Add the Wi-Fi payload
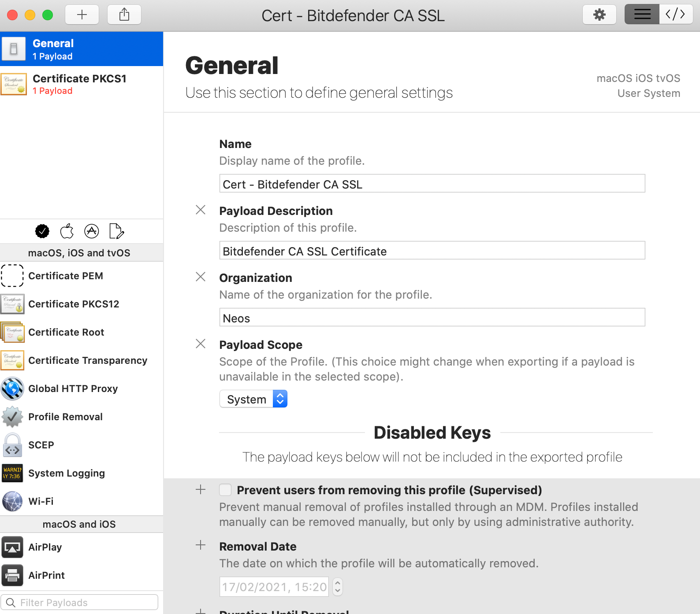The height and width of the screenshot is (614, 700). [x=82, y=501]
